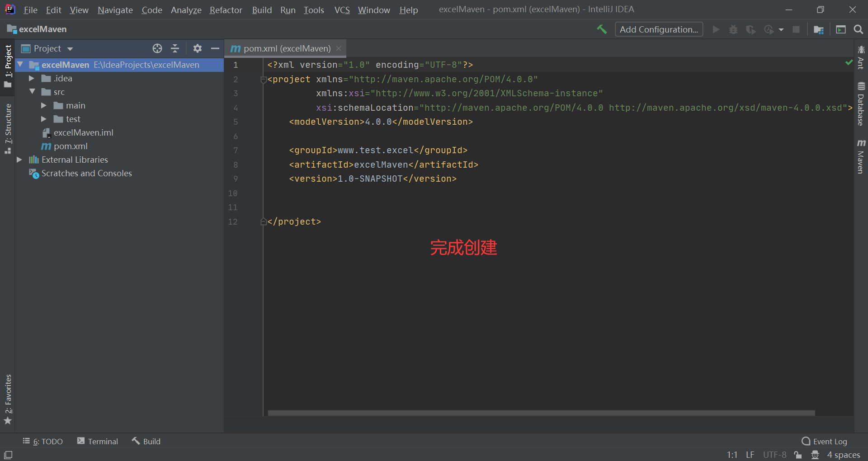
Task: Click excelMaven breadcrumb in navigation bar
Action: click(37, 29)
